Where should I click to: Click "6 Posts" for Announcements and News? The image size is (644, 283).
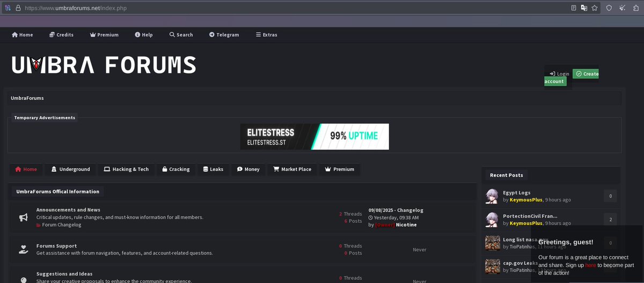coord(353,221)
